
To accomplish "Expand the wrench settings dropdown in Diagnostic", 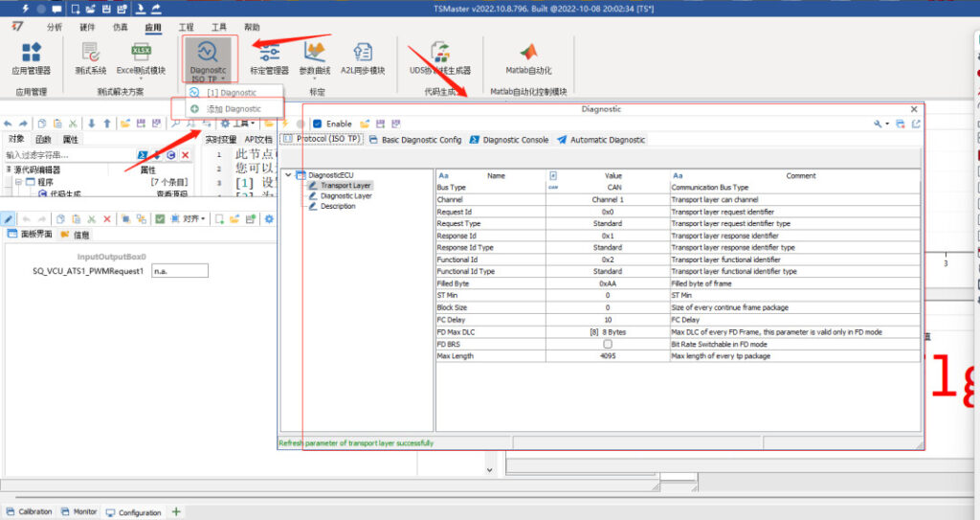I will pos(881,124).
